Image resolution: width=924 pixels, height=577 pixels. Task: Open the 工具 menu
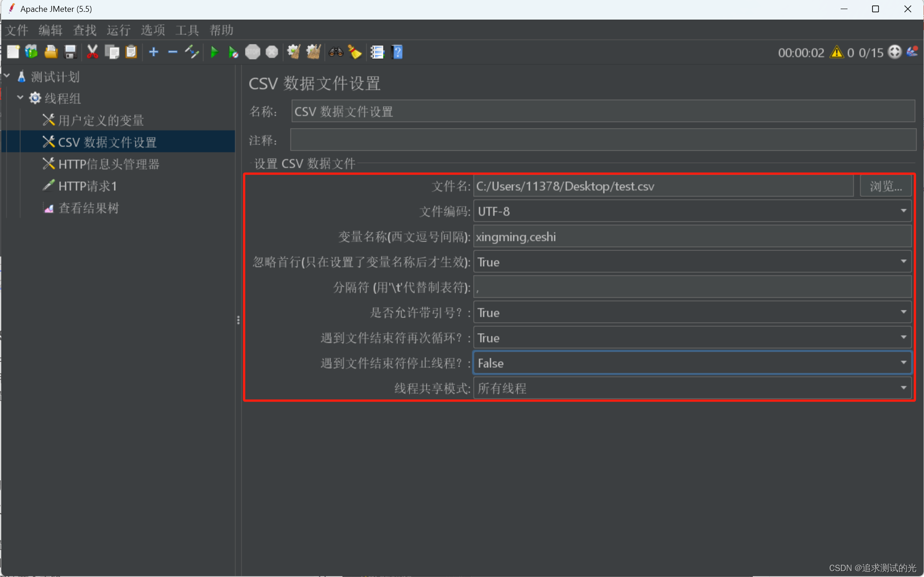[x=187, y=30]
